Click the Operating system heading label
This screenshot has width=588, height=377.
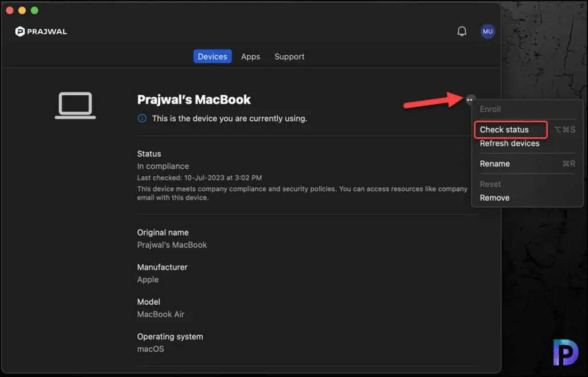(170, 336)
